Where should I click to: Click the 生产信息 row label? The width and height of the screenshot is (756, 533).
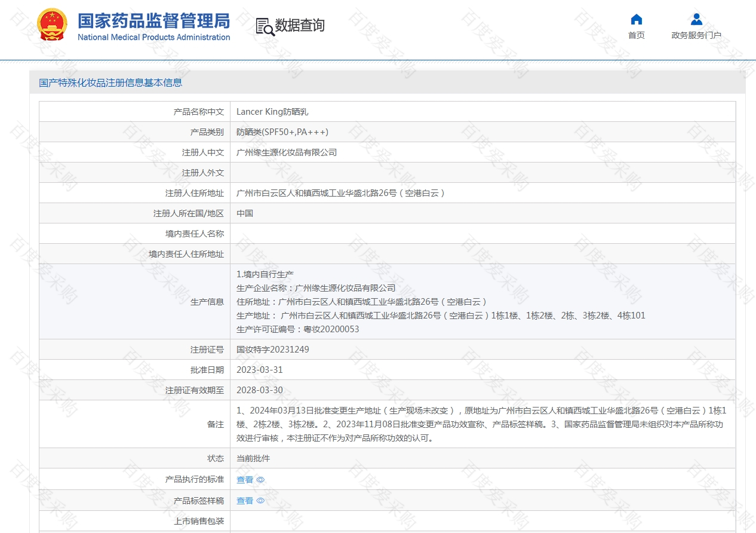pyautogui.click(x=207, y=302)
